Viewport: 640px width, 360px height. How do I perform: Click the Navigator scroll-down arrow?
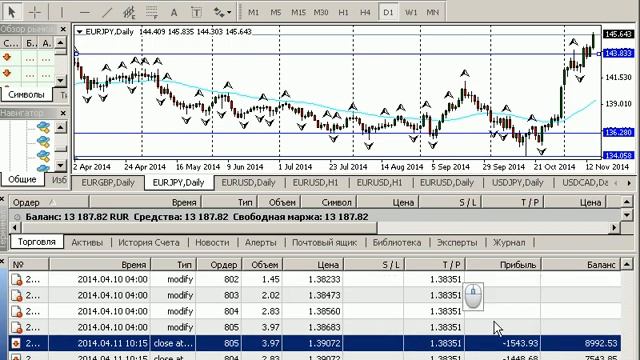[x=60, y=165]
